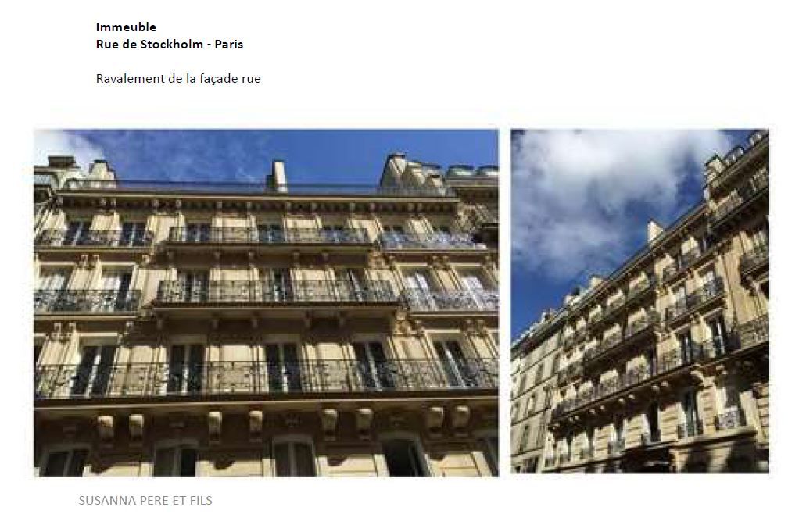Select the right street-view building photo
This screenshot has width=806, height=532.
[x=640, y=301]
